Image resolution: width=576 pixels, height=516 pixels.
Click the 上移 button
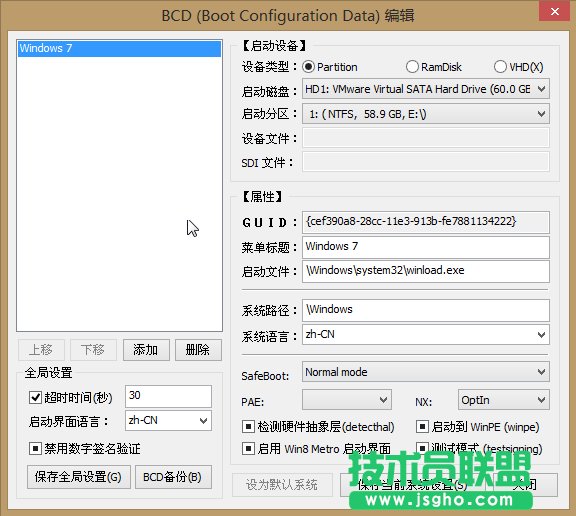click(x=42, y=350)
